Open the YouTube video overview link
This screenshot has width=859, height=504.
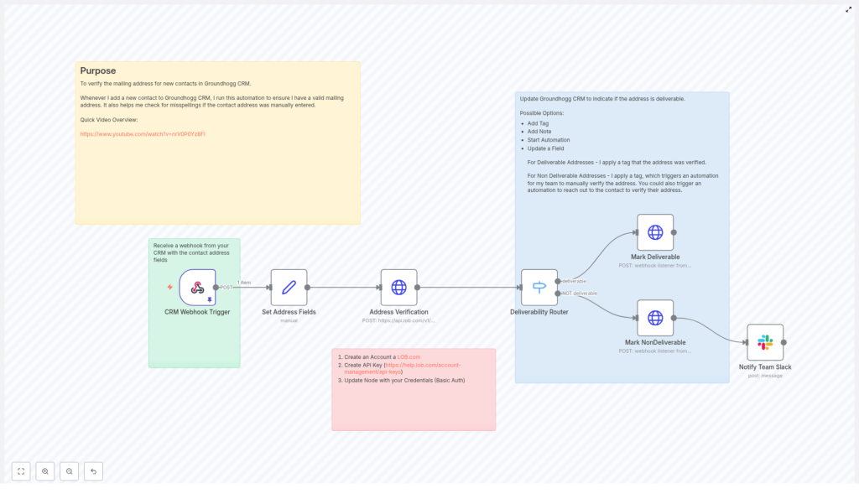click(143, 134)
